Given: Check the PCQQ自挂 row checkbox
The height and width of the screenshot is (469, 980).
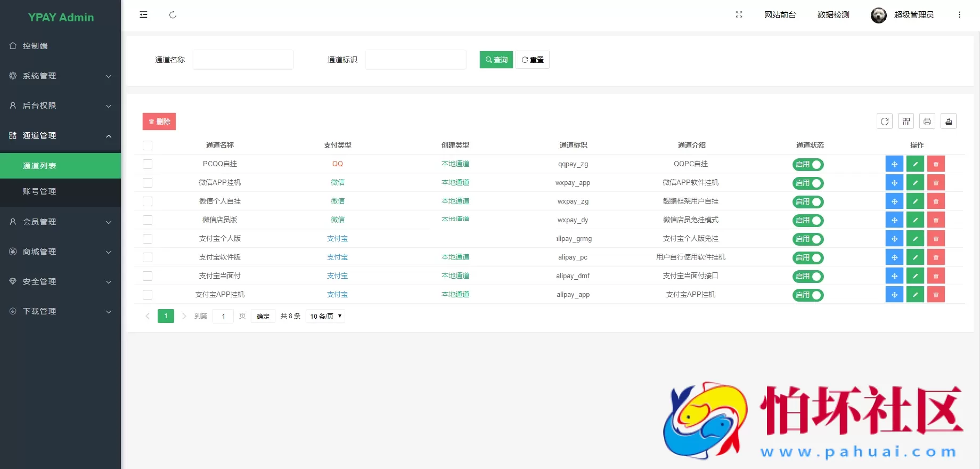Looking at the screenshot, I should (148, 164).
